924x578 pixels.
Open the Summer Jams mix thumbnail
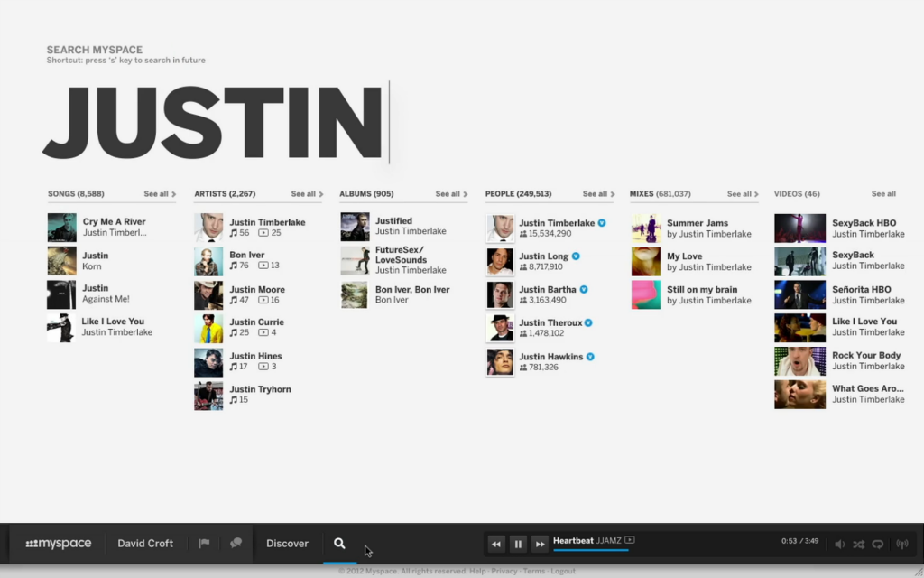pyautogui.click(x=646, y=228)
